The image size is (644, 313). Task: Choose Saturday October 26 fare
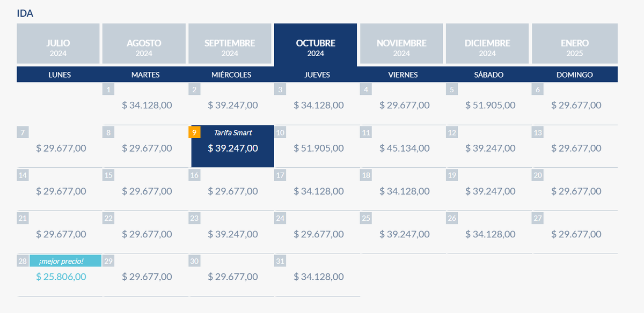(x=490, y=234)
